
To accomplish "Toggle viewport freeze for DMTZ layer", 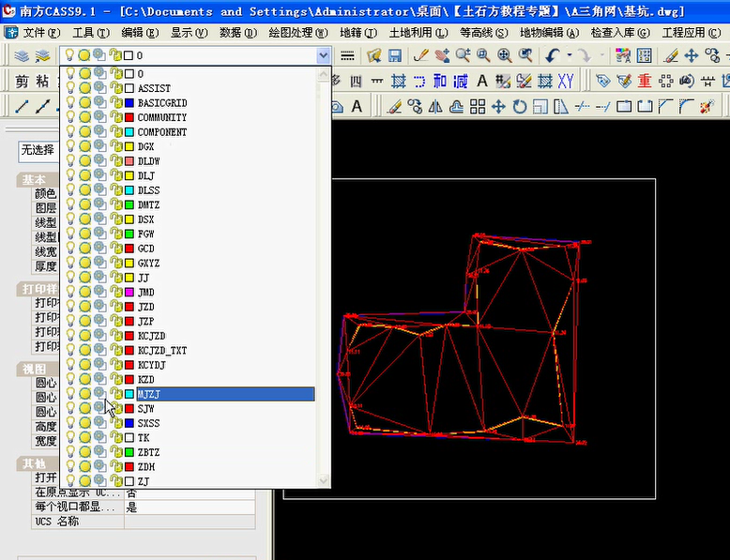I will 99,204.
